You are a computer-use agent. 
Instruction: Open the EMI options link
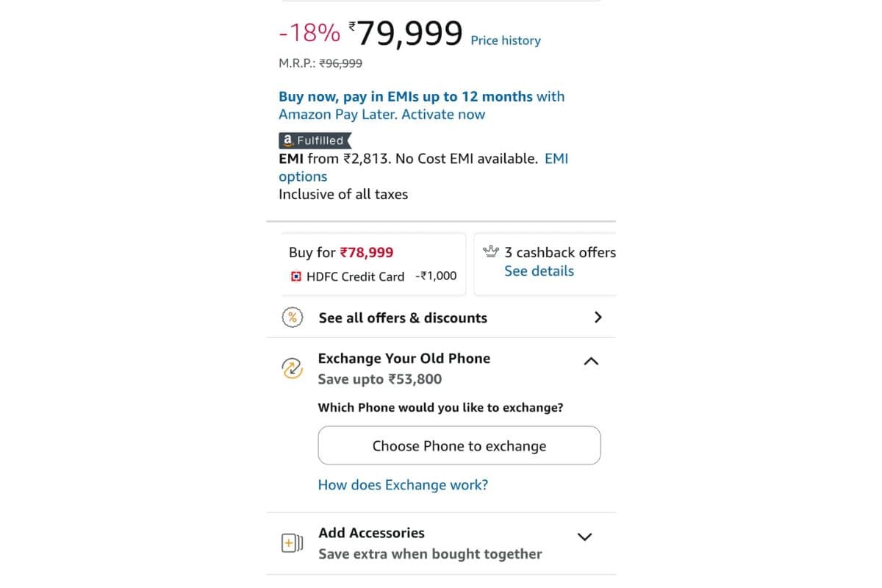click(x=302, y=176)
